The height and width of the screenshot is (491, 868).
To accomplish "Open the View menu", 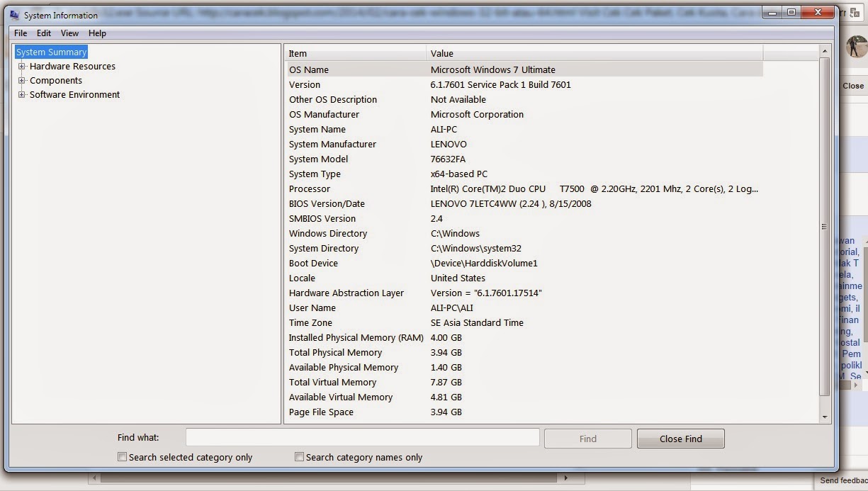I will [x=69, y=33].
